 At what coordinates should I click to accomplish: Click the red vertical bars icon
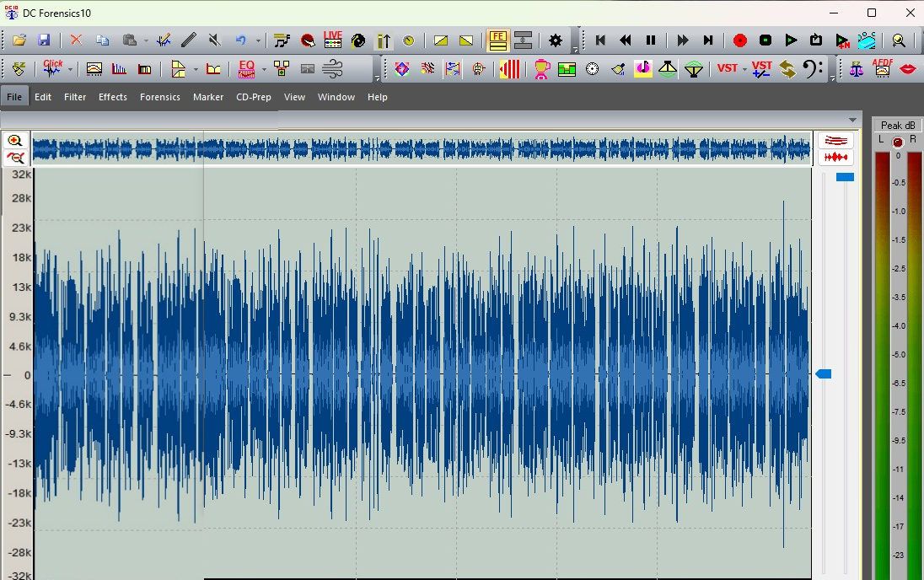[510, 69]
